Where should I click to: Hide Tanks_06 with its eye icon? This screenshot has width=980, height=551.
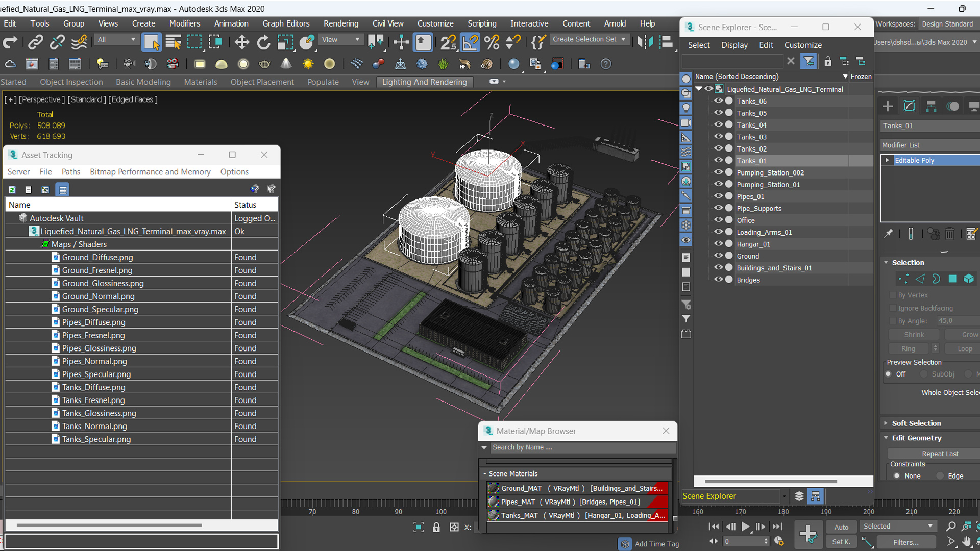click(x=718, y=101)
